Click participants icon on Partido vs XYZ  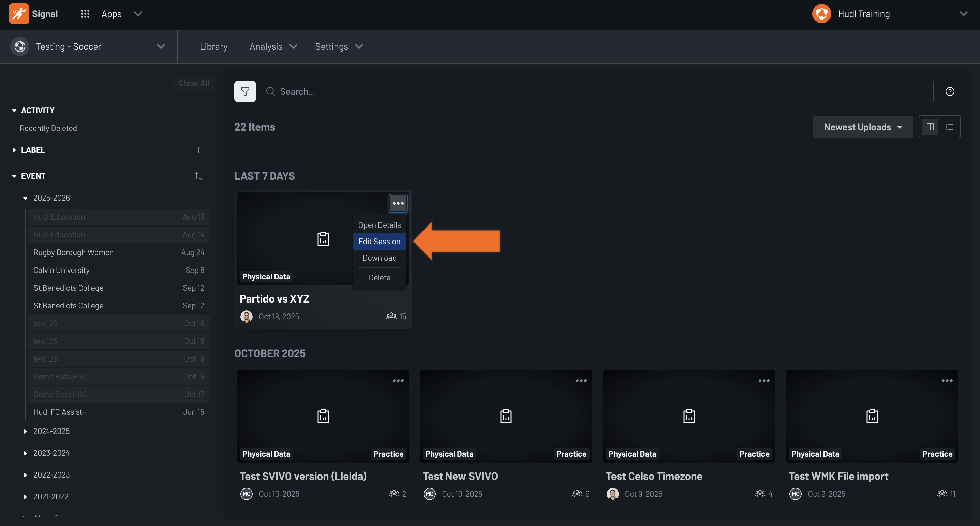tap(391, 316)
